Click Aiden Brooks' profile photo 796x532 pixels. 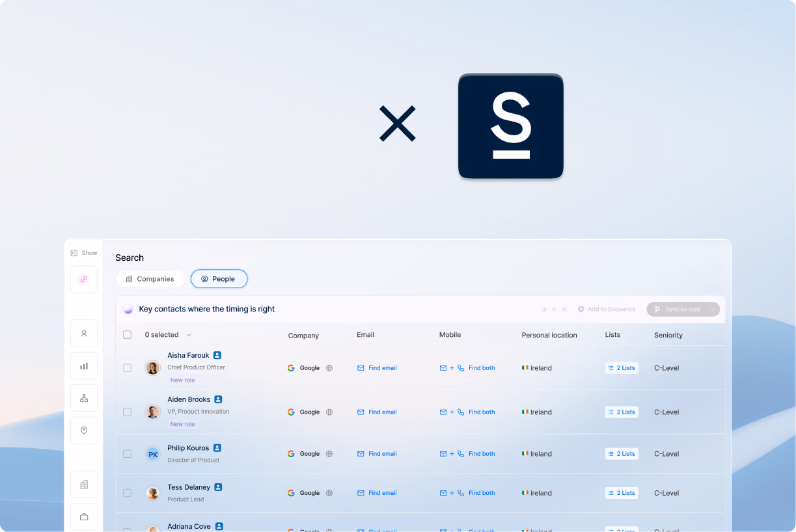coord(153,412)
